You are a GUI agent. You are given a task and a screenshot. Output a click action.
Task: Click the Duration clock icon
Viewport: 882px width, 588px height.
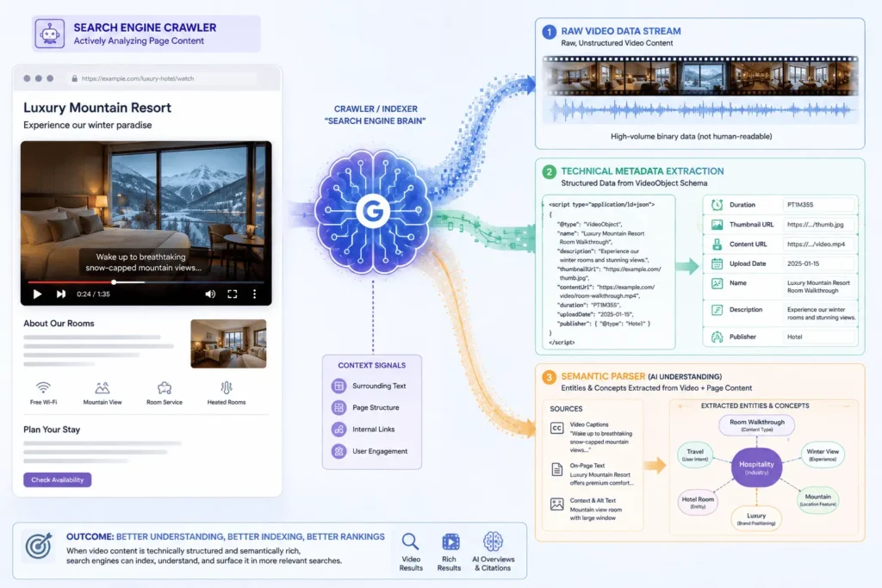717,205
